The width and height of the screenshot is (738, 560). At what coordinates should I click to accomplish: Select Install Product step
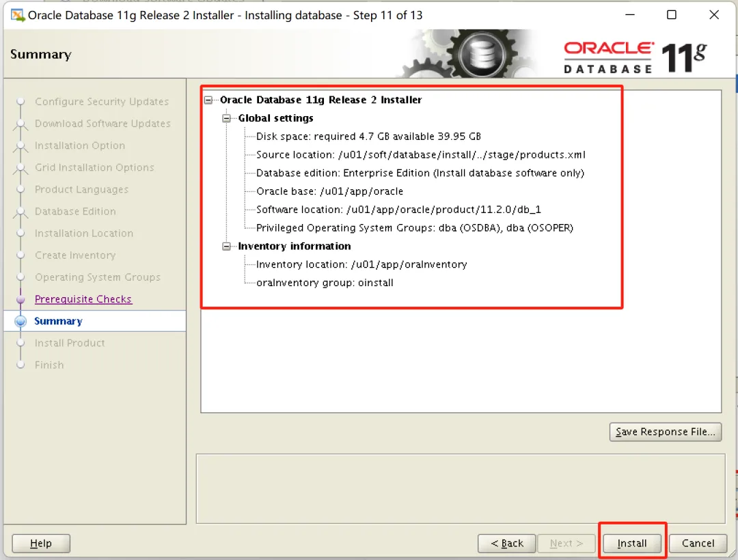[70, 343]
